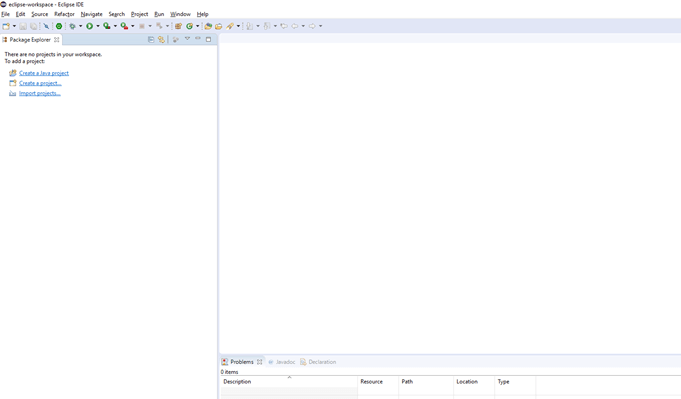This screenshot has width=681, height=399.
Task: Toggle the skip all breakpoints icon
Action: point(46,26)
